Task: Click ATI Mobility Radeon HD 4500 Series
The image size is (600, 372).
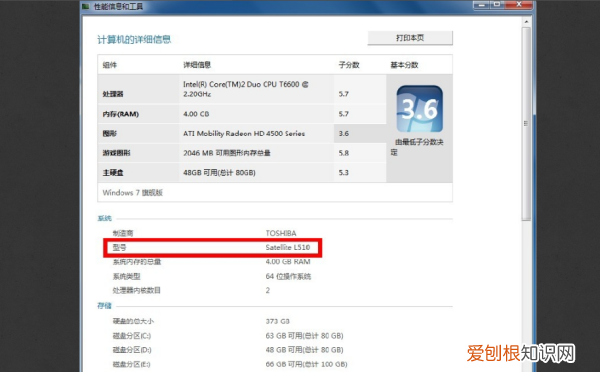Action: coord(244,134)
